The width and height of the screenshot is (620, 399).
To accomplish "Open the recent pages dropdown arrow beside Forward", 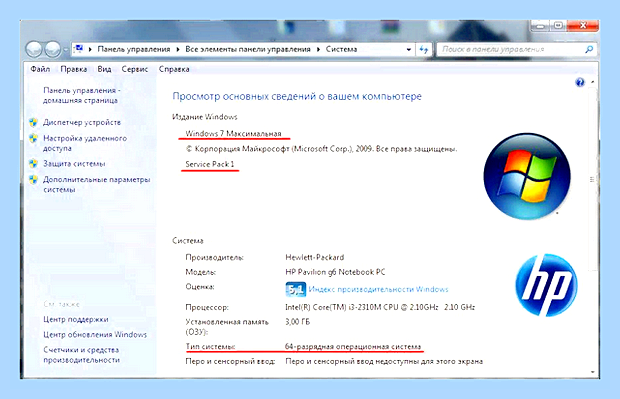I will pyautogui.click(x=66, y=50).
